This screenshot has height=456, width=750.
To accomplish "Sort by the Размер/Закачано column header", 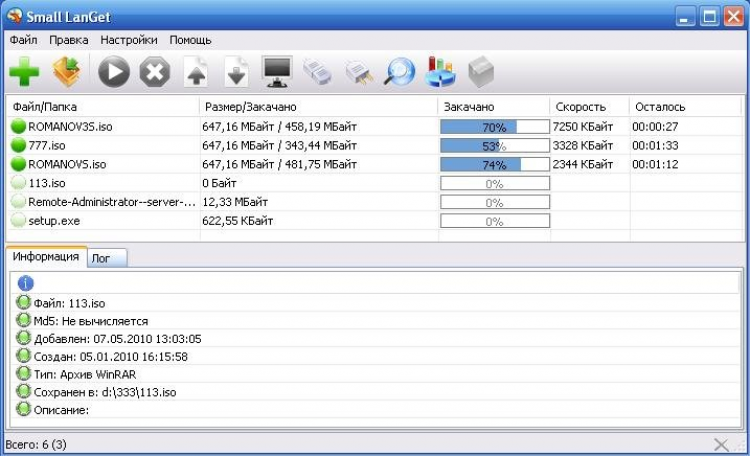I will (x=319, y=107).
